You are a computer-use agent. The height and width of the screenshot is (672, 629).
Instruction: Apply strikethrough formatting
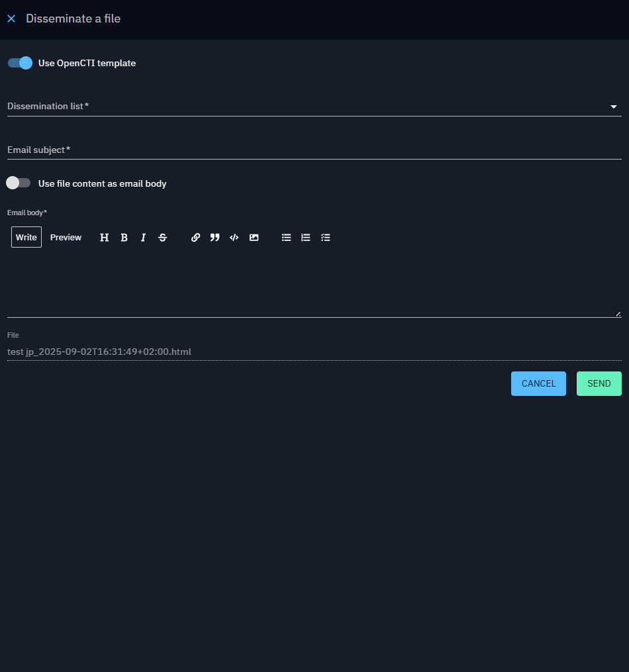[x=163, y=238]
